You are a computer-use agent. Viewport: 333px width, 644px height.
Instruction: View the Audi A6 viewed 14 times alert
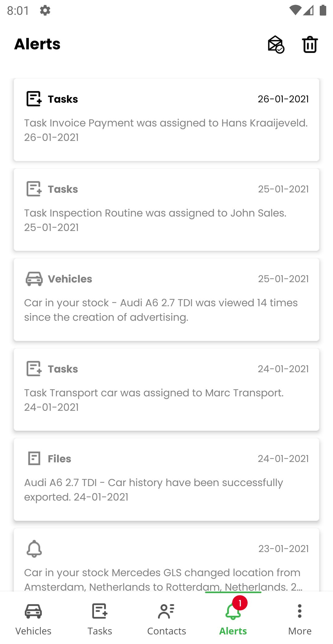pyautogui.click(x=166, y=299)
